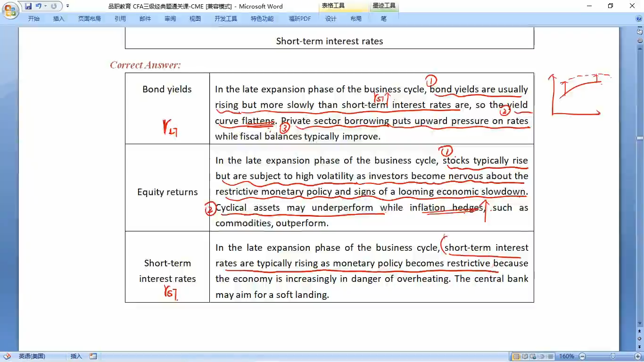Viewport: 644px width, 362px height.
Task: Minimize the Word window
Action: (589, 6)
